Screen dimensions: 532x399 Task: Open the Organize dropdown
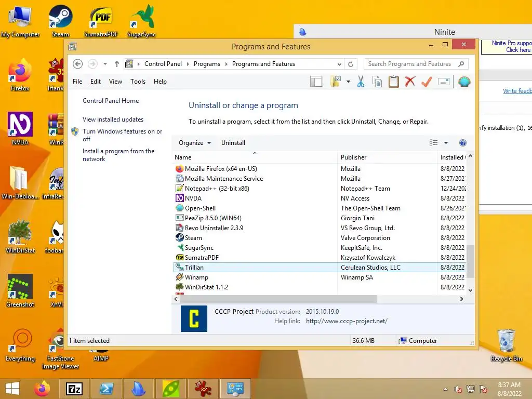tap(195, 143)
